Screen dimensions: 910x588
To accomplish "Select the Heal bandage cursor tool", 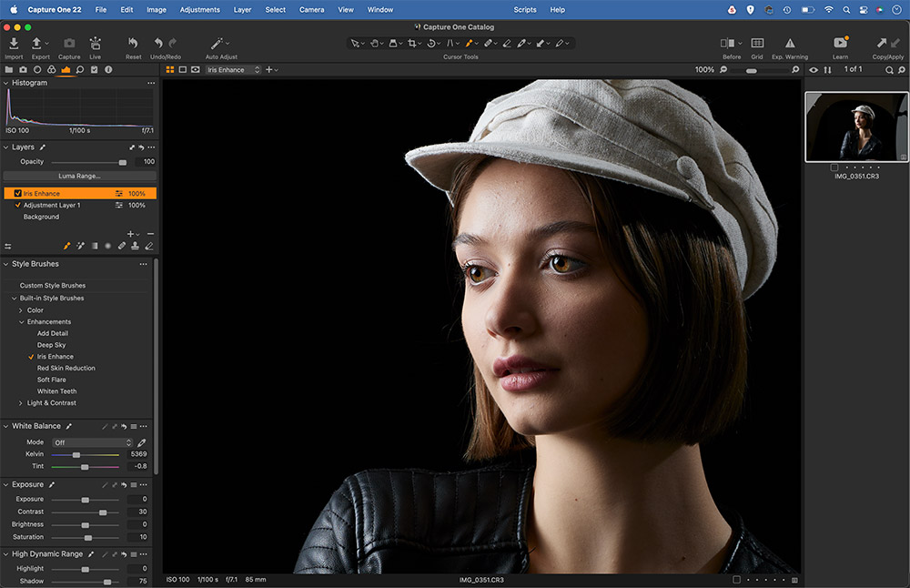I will click(x=488, y=44).
